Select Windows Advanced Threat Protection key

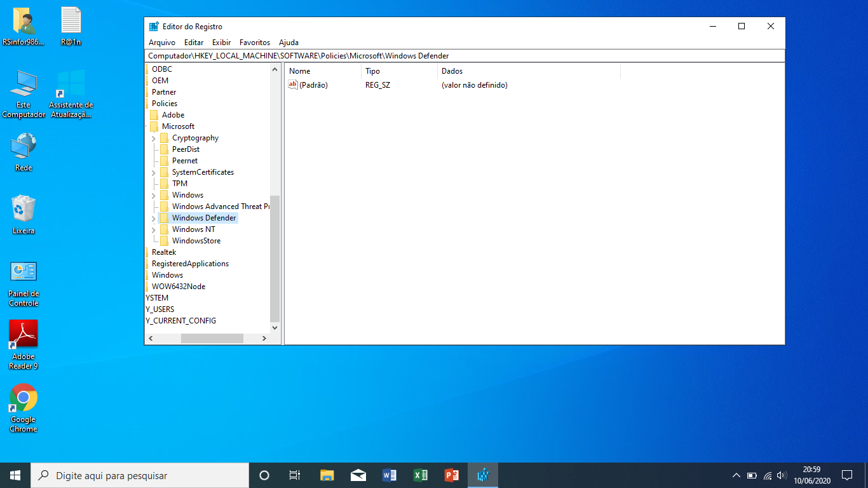220,207
